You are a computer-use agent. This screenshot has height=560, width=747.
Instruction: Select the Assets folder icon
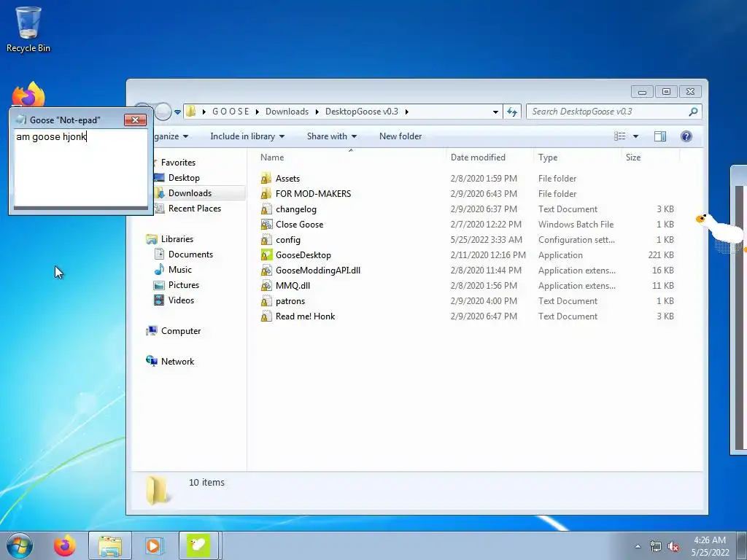point(266,179)
